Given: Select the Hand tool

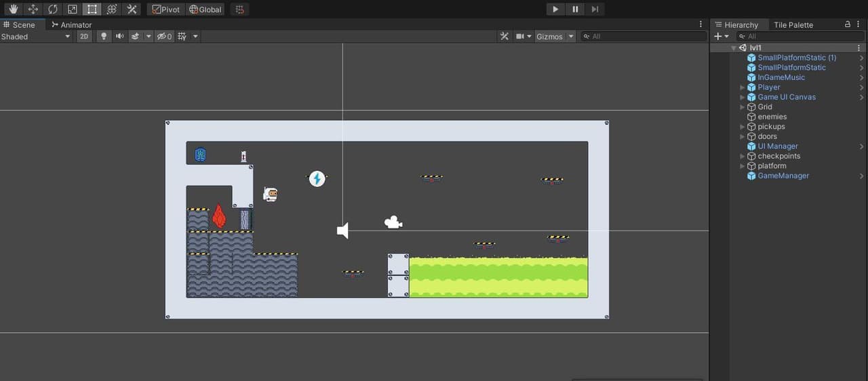Looking at the screenshot, I should click(x=13, y=9).
